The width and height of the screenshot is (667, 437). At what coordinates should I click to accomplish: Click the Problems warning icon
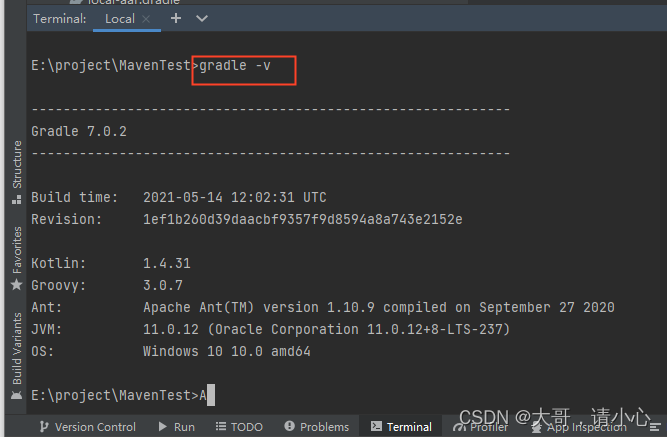(x=289, y=426)
